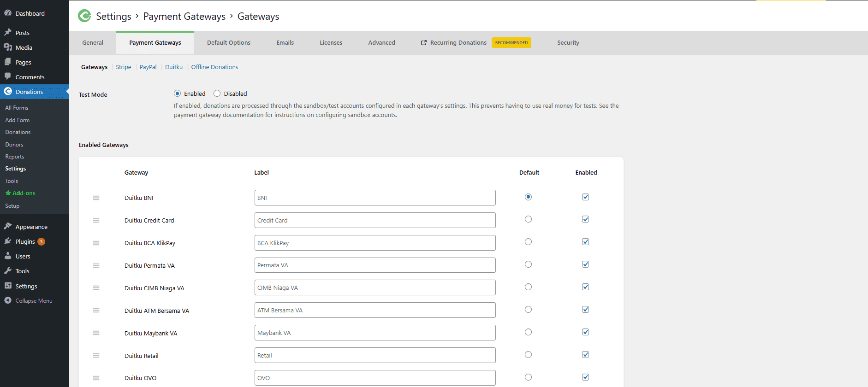Grab the drag handle for Duitku Retail
The image size is (868, 387).
coord(96,355)
